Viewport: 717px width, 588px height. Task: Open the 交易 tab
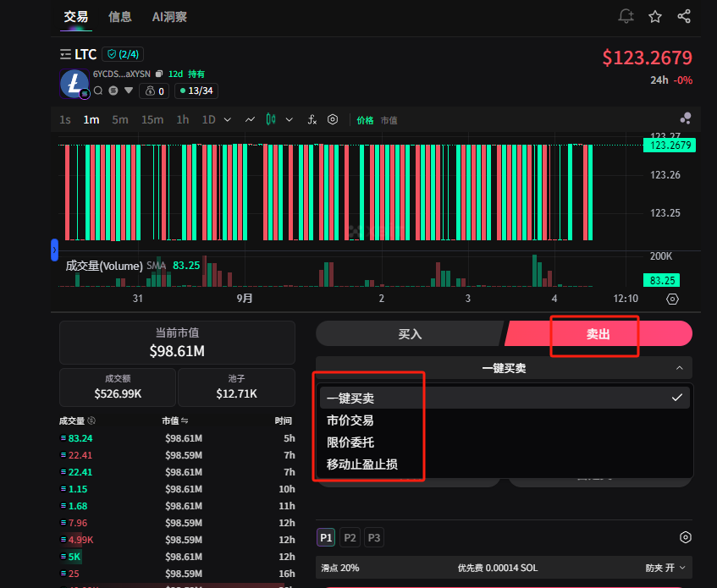[76, 17]
